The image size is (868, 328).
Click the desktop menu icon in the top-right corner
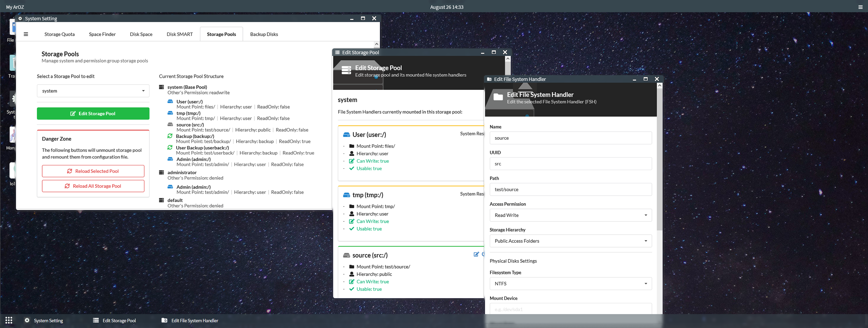860,7
